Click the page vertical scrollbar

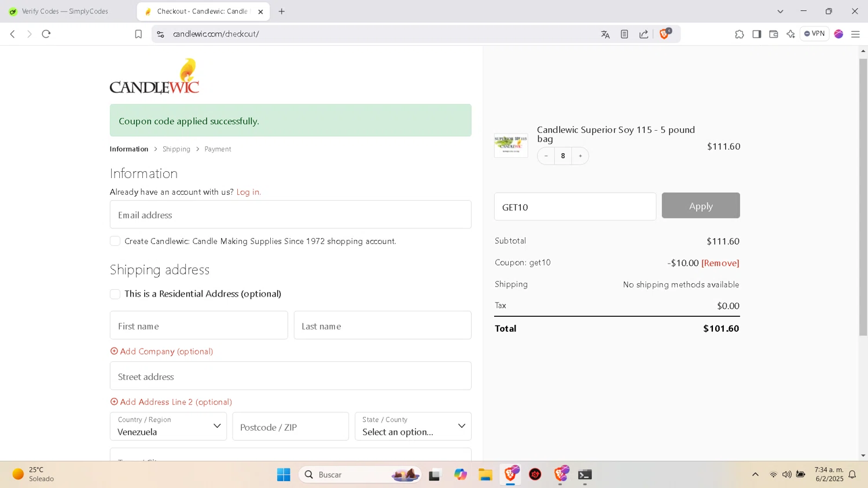point(863,197)
